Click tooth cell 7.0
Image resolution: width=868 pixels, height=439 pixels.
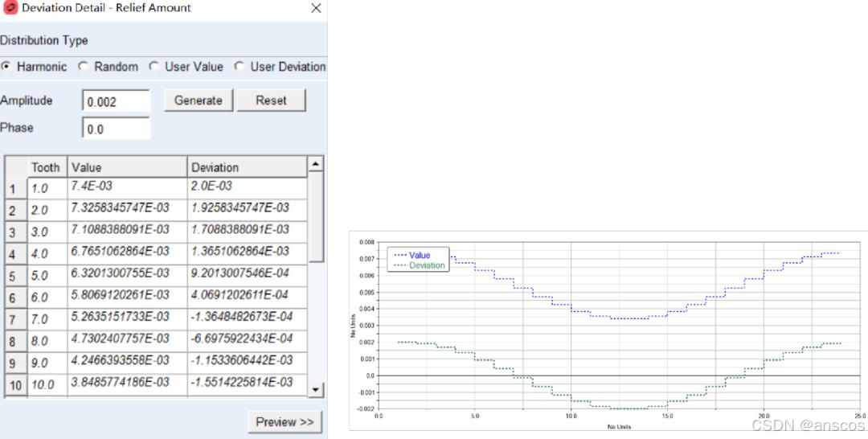pos(47,319)
